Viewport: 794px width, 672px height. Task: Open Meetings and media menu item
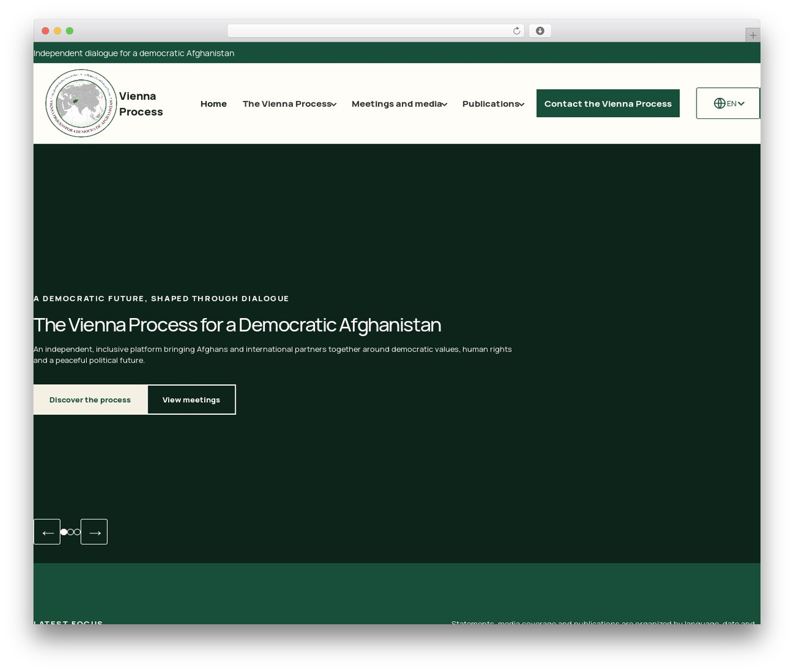tap(396, 104)
